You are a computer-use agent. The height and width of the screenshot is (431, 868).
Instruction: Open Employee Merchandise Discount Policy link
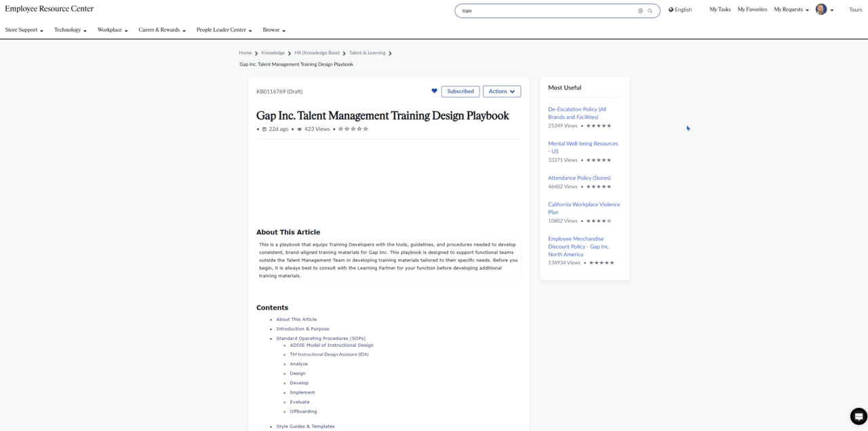(578, 246)
